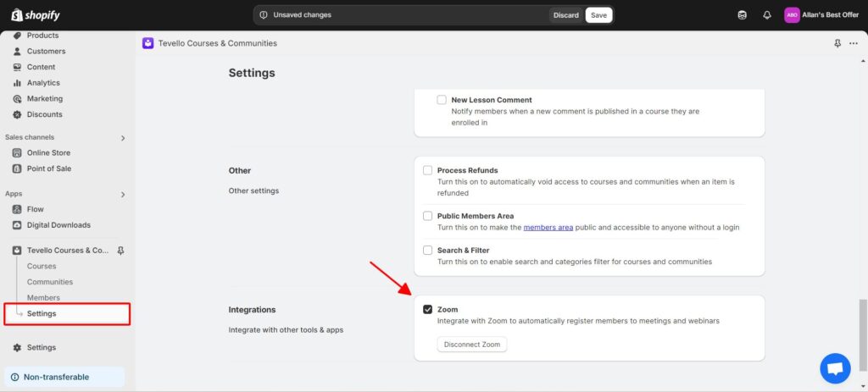Follow the members area link
The height and width of the screenshot is (392, 868).
(x=548, y=228)
